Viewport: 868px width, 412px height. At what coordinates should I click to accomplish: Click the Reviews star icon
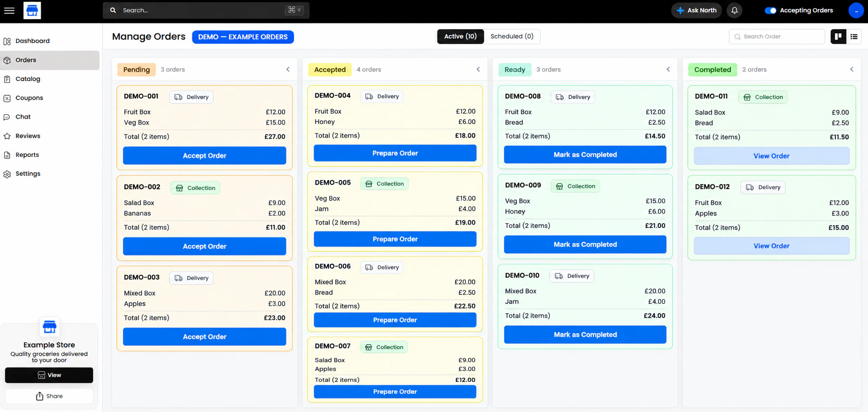coord(7,136)
